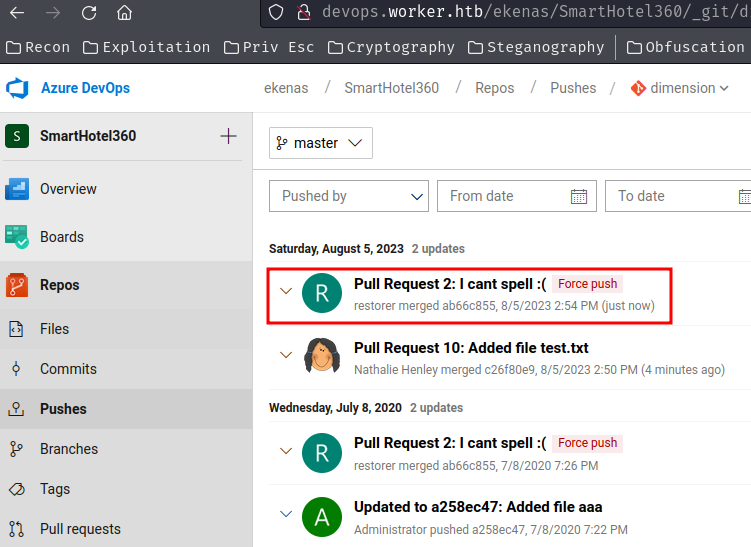Click the From date field
Viewport: 751px width, 547px height.
point(517,196)
